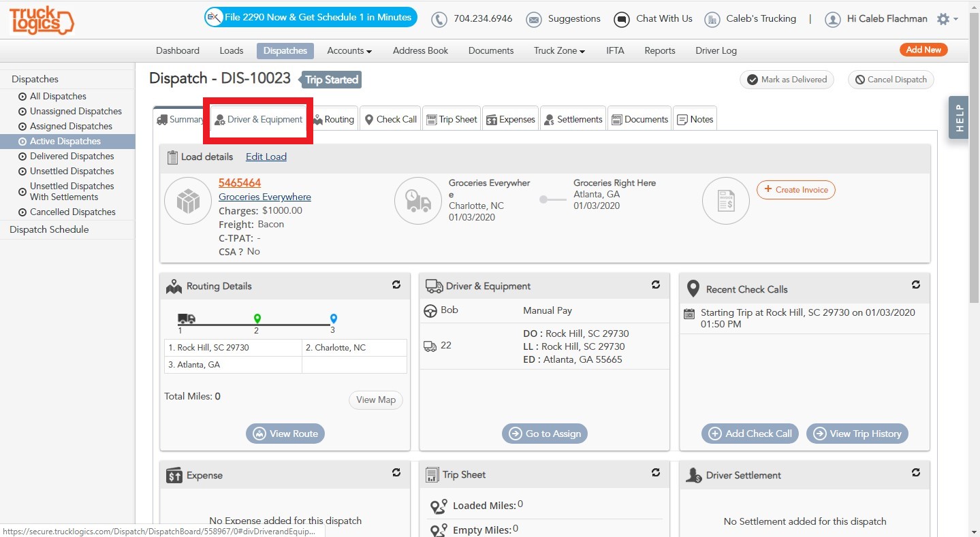The width and height of the screenshot is (980, 537).
Task: Switch to the Expenses tab
Action: click(x=511, y=119)
